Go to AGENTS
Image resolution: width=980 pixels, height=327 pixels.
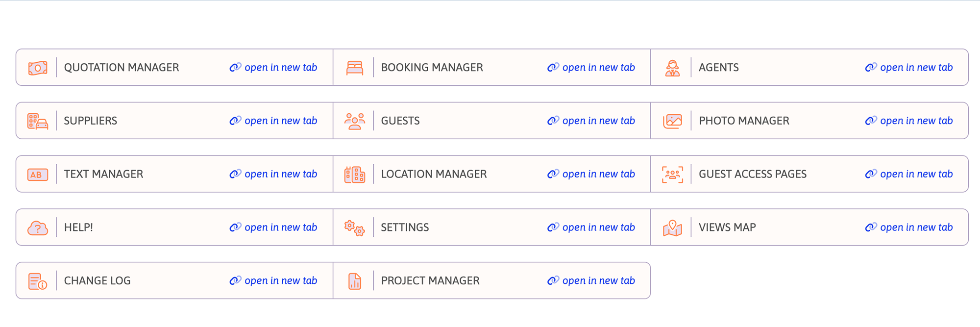click(x=718, y=68)
